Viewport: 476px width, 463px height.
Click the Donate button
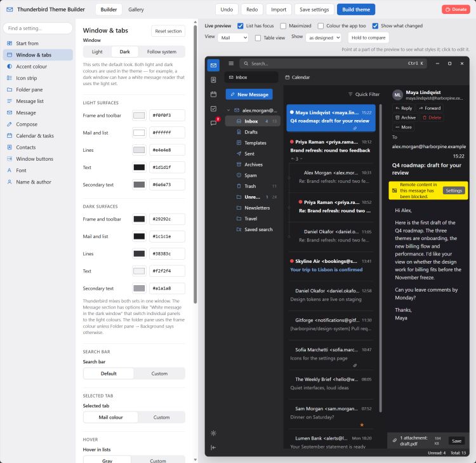click(x=456, y=10)
